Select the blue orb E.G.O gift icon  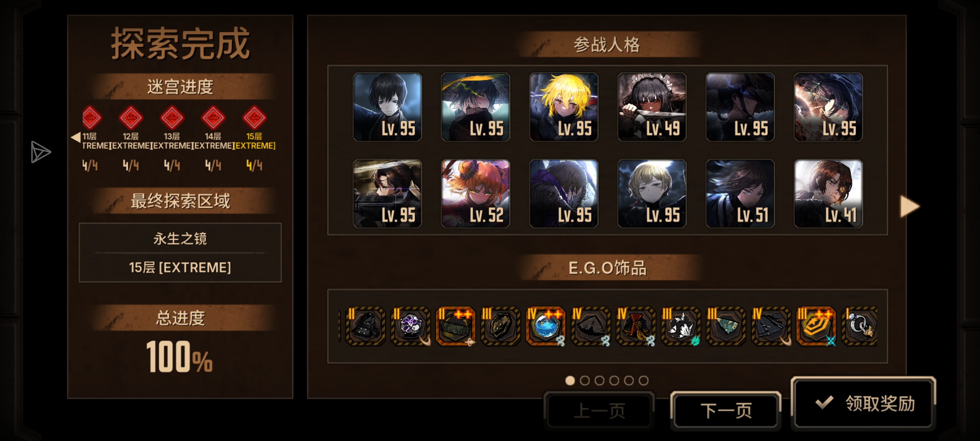pyautogui.click(x=546, y=326)
